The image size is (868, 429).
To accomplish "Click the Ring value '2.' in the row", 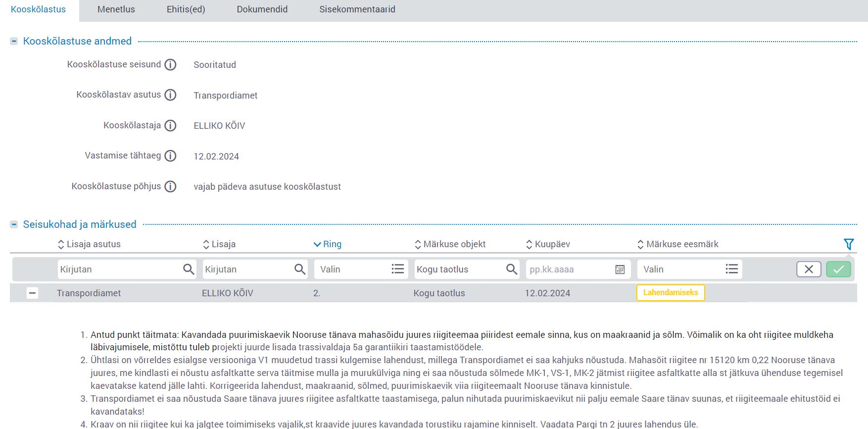I will point(317,293).
